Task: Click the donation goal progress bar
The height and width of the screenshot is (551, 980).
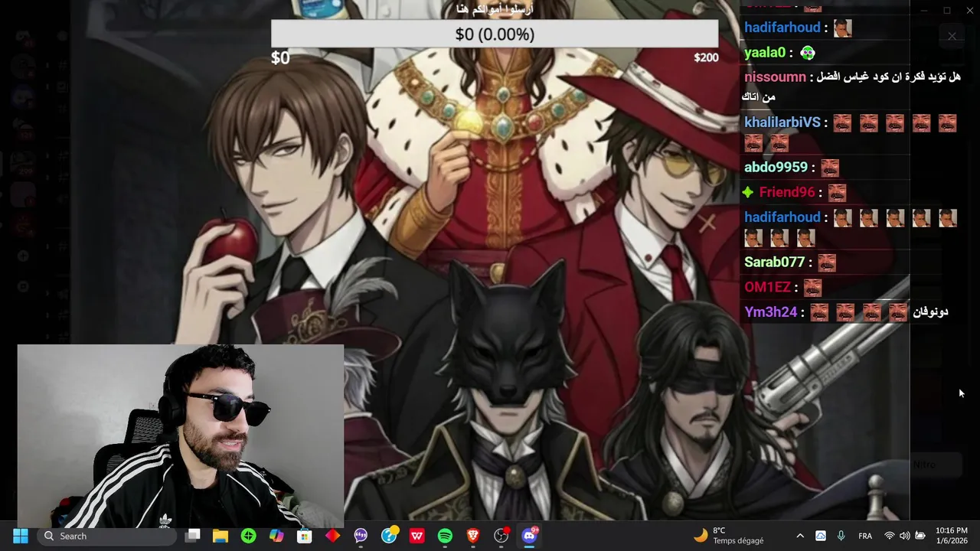Action: (495, 34)
